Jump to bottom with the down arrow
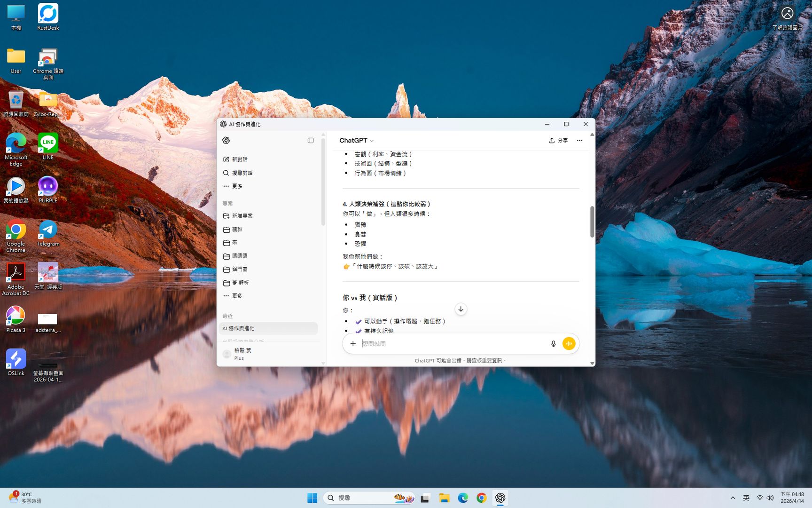The height and width of the screenshot is (508, 812). point(461,309)
